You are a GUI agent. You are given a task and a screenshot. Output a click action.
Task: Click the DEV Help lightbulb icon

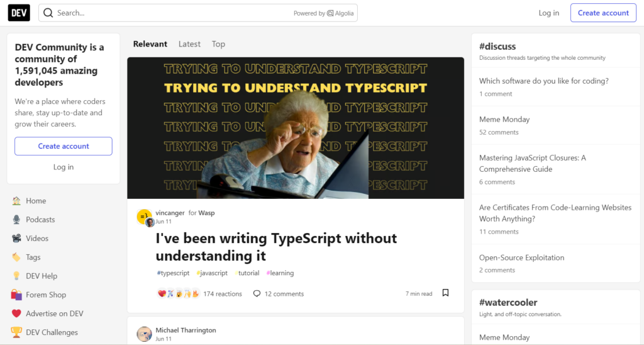16,276
